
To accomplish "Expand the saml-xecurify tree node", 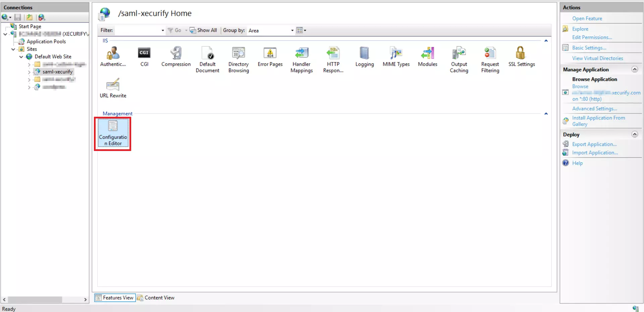I will click(29, 71).
